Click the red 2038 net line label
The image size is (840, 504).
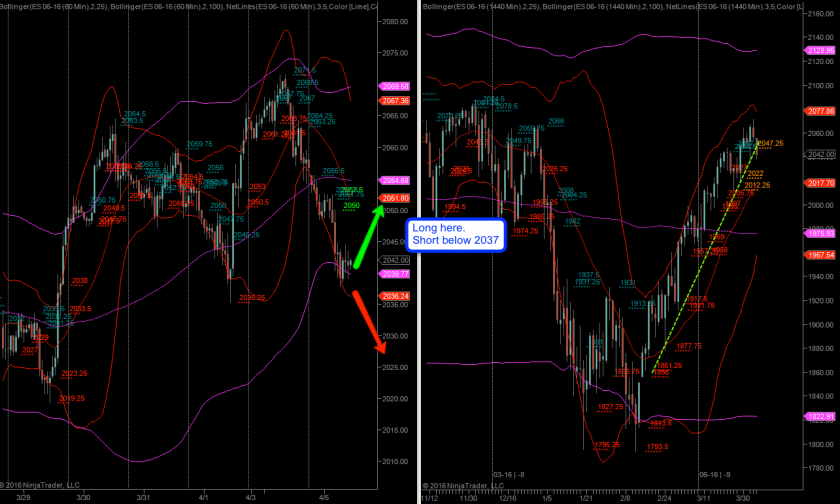pos(79,281)
